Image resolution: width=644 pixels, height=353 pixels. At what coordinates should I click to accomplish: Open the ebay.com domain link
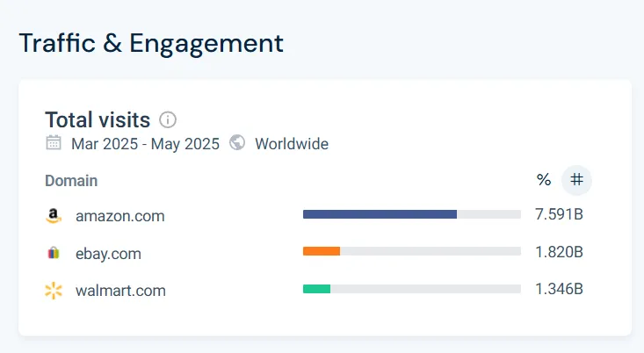(108, 254)
